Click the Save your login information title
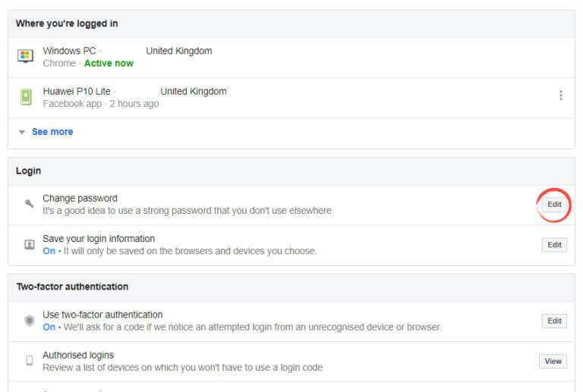Viewport: 583px width, 392px height. click(99, 239)
